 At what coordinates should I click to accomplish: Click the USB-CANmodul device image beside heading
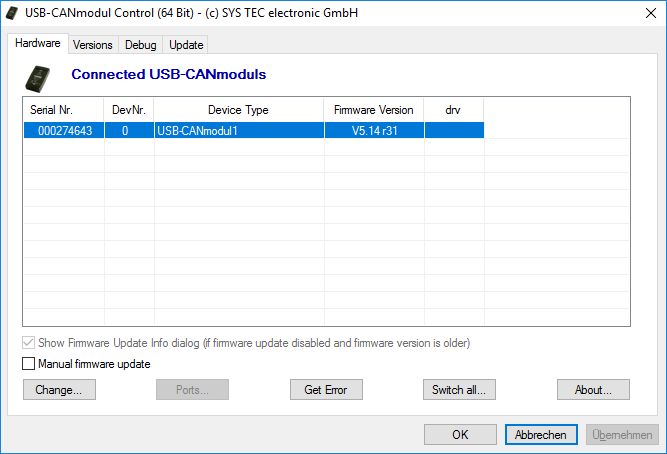click(37, 79)
